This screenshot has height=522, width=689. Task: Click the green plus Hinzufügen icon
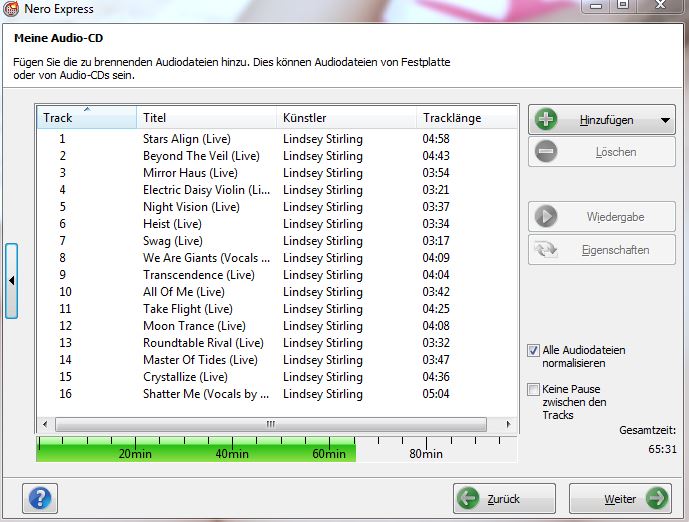[546, 119]
